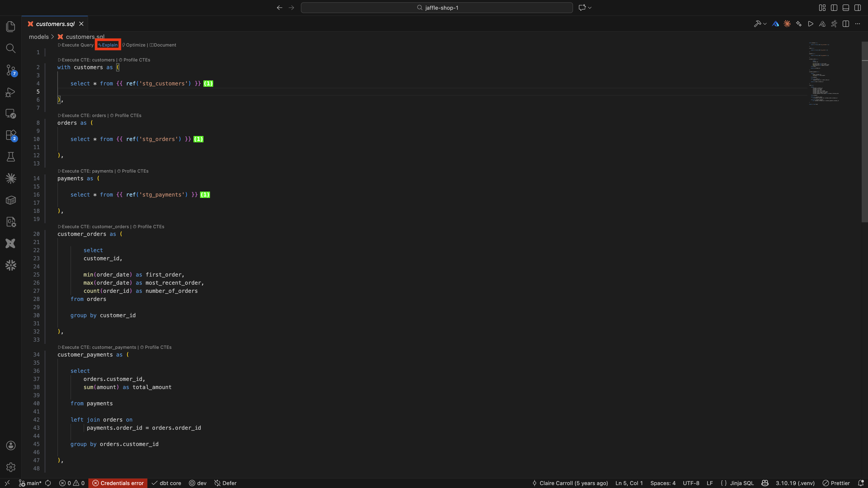This screenshot has width=868, height=488.
Task: Open Accounts menu in activity bar
Action: 11,446
